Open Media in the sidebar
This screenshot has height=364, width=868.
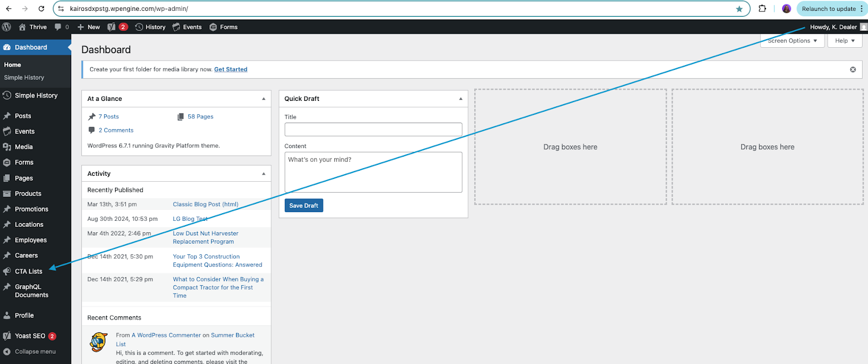point(35,146)
